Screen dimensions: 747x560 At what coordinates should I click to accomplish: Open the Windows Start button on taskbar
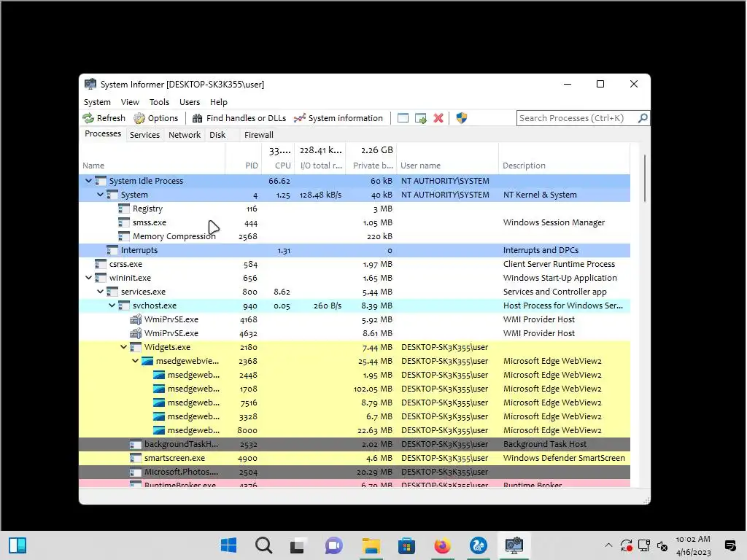pyautogui.click(x=228, y=545)
